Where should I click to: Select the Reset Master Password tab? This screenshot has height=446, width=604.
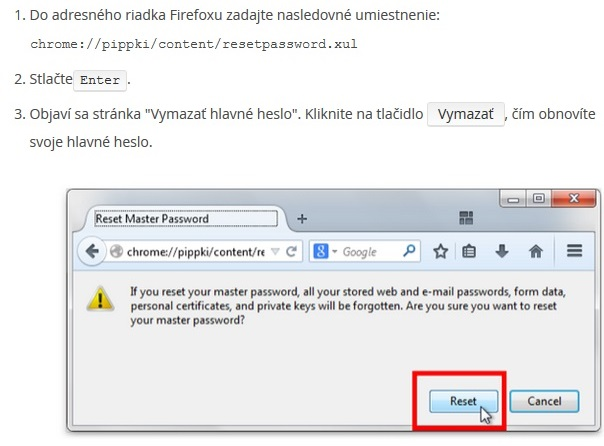pos(182,217)
